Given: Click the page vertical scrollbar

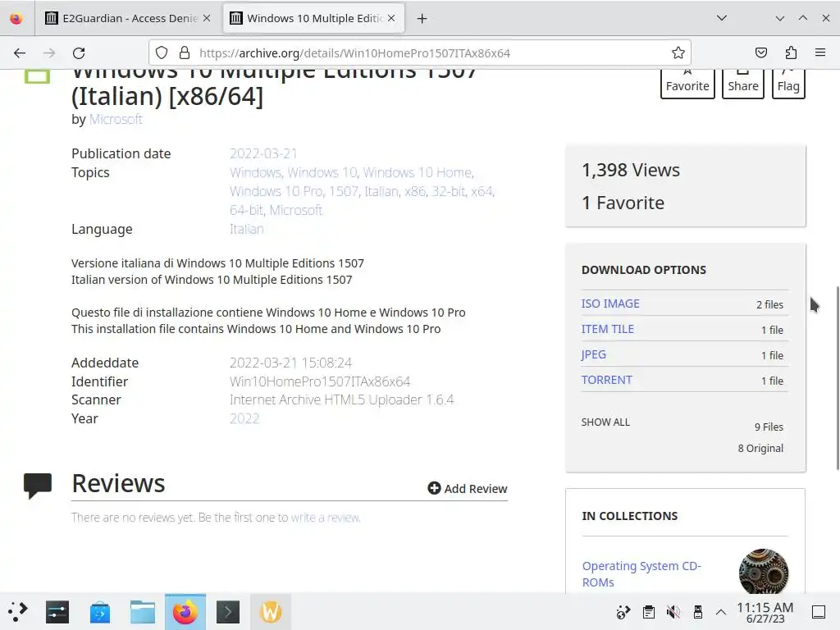Looking at the screenshot, I should point(838,377).
